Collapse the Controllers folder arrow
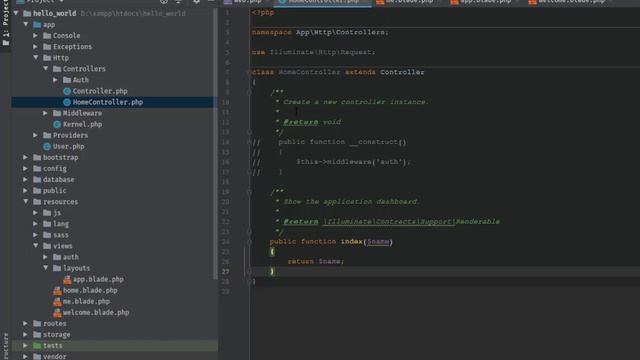The image size is (640, 360). (46, 69)
